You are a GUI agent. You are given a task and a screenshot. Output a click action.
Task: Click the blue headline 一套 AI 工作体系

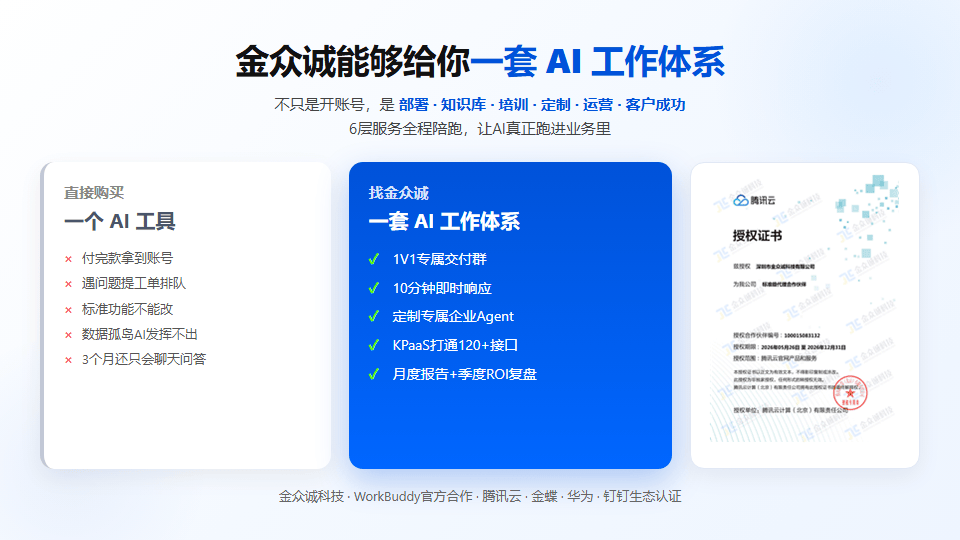[598, 62]
